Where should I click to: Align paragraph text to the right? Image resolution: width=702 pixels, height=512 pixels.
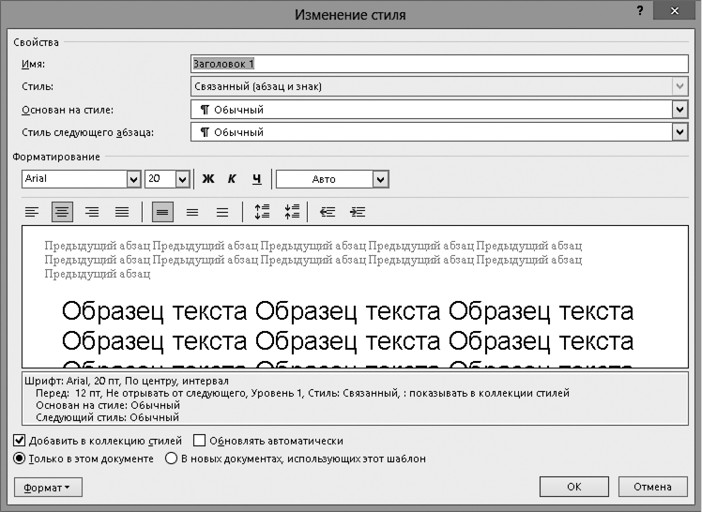(x=92, y=212)
